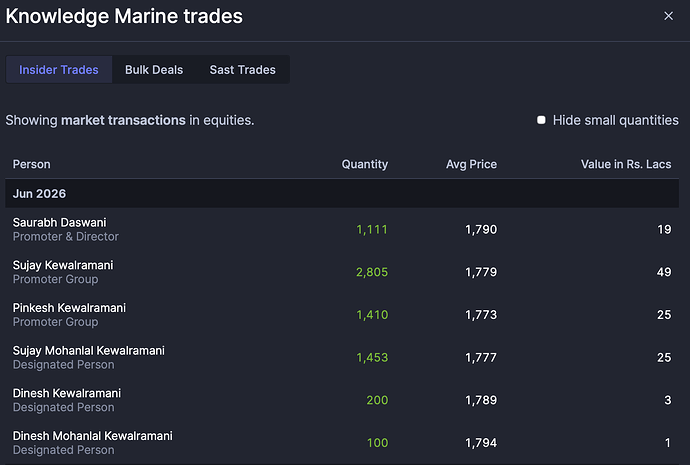Screen dimensions: 690x465
Task: Click the value 19 in Saurabh's row
Action: pos(664,229)
